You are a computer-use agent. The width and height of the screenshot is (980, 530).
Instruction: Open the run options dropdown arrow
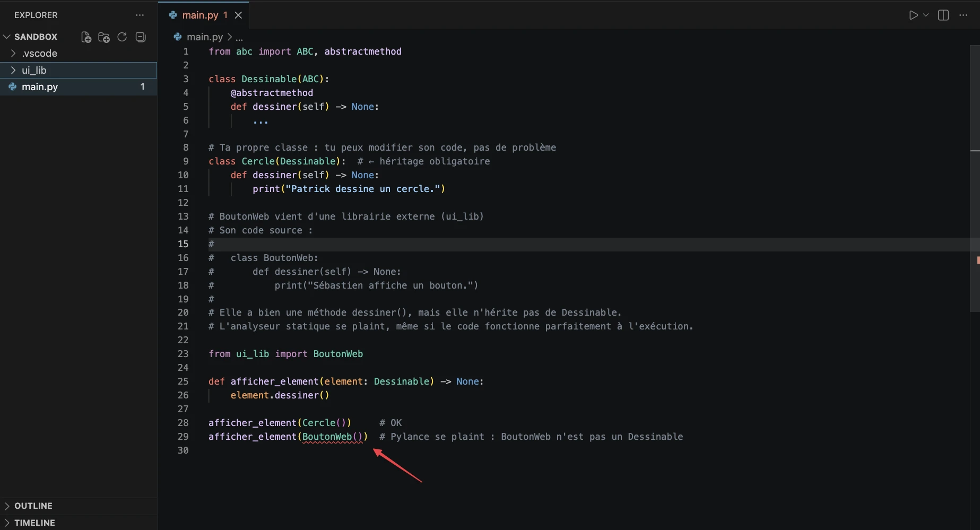[926, 15]
